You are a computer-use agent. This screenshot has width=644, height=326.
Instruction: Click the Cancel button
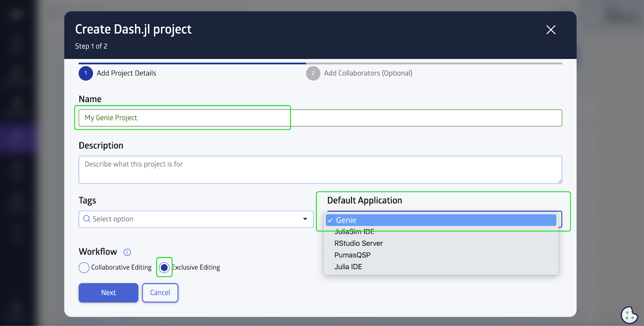tap(160, 293)
